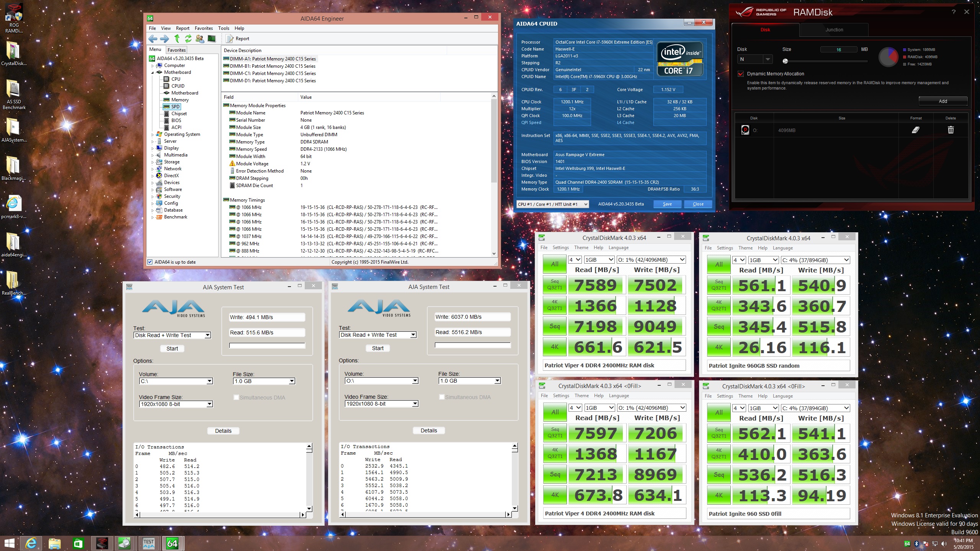The height and width of the screenshot is (551, 980).
Task: Switch to Favorites tab in AIDA64
Action: pyautogui.click(x=176, y=50)
